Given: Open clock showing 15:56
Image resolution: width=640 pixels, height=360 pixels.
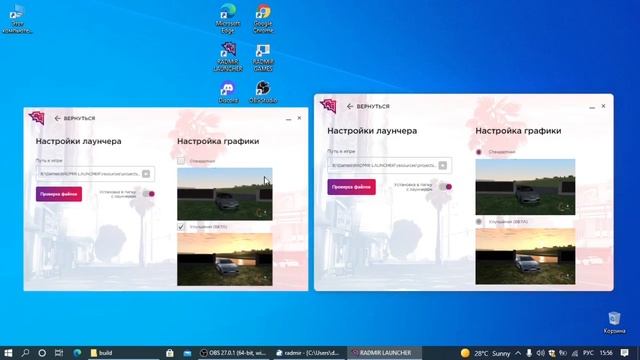Looking at the screenshot, I should pyautogui.click(x=606, y=353).
